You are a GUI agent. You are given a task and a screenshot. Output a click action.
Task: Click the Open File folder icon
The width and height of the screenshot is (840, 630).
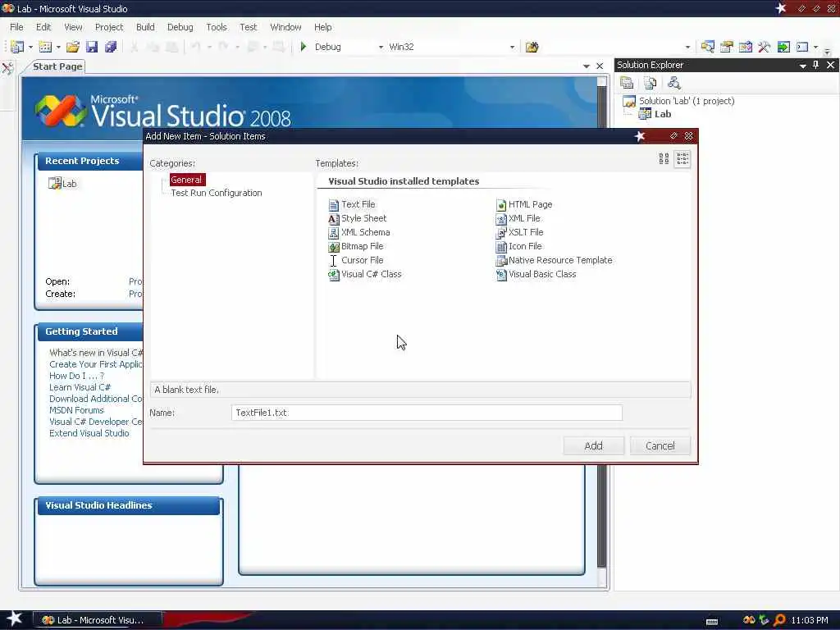tap(73, 47)
